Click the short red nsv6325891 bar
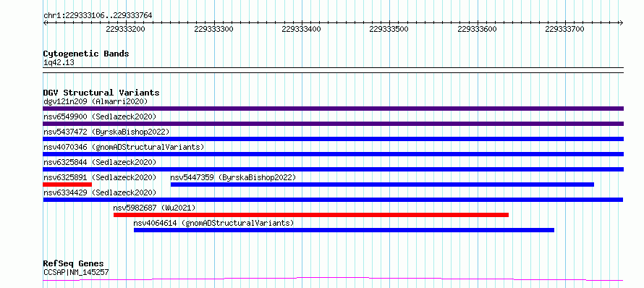644x288 pixels. [67, 185]
